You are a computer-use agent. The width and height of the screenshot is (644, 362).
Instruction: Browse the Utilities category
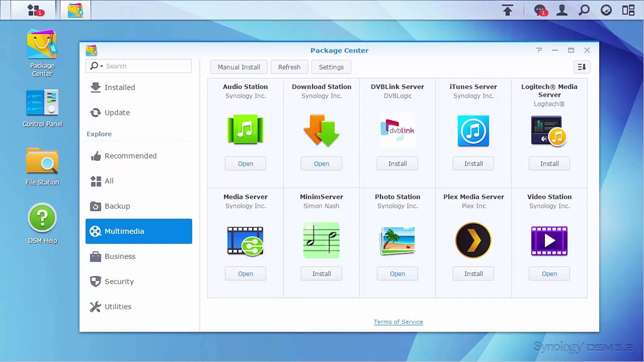point(139,307)
